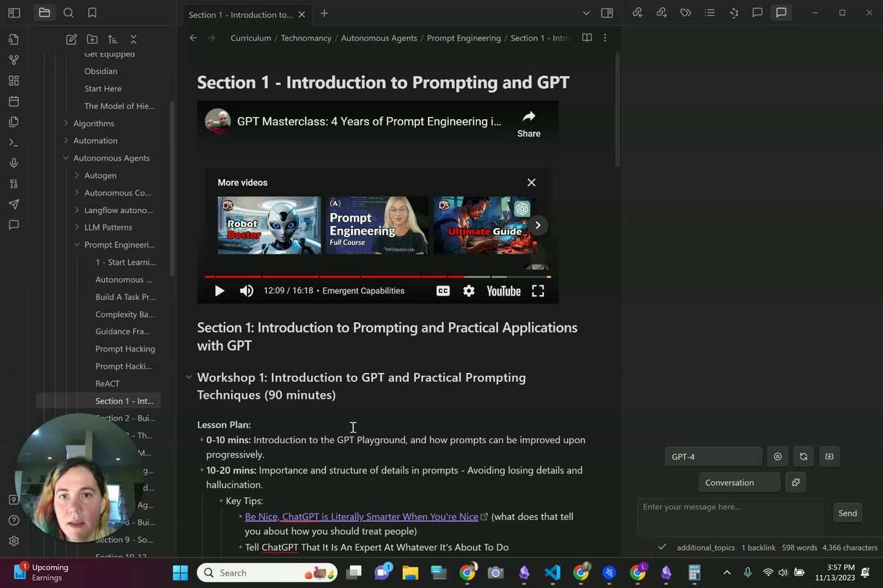Open the command palette terminal icon
The width and height of the screenshot is (883, 588).
(14, 143)
